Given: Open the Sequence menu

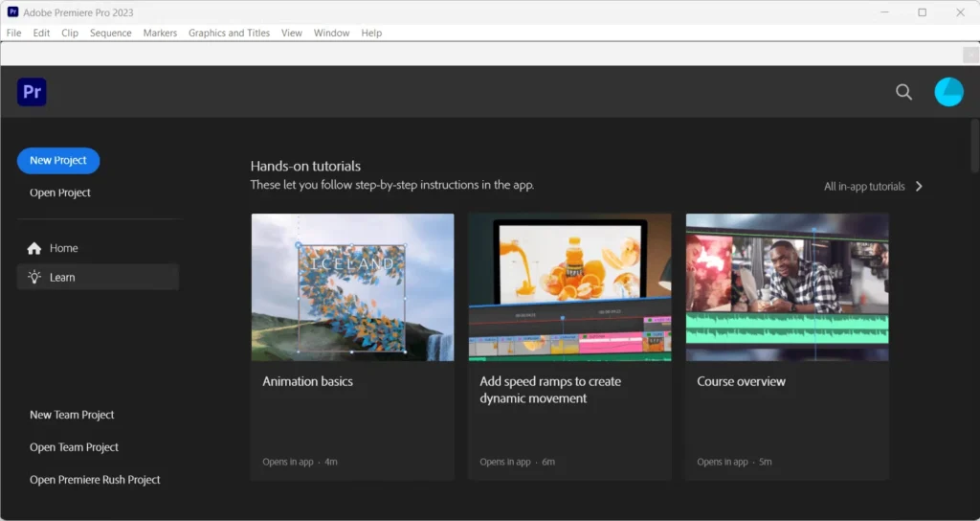Looking at the screenshot, I should [110, 33].
